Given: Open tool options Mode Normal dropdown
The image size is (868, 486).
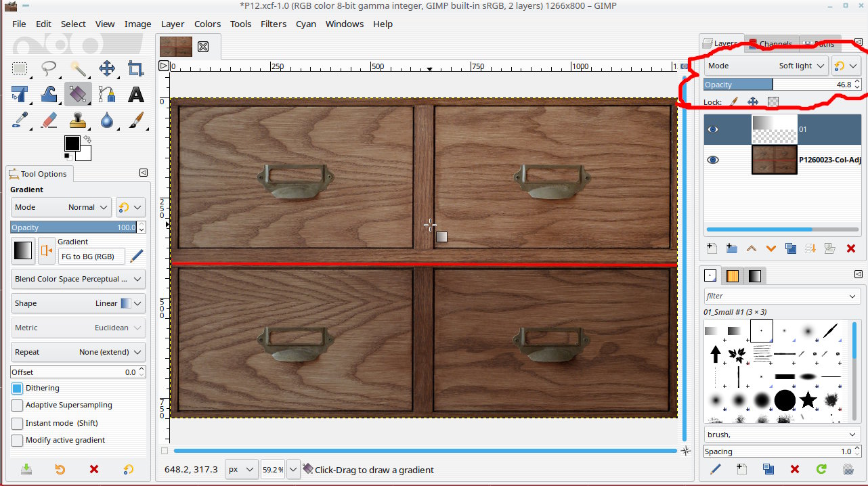Looking at the screenshot, I should (61, 207).
